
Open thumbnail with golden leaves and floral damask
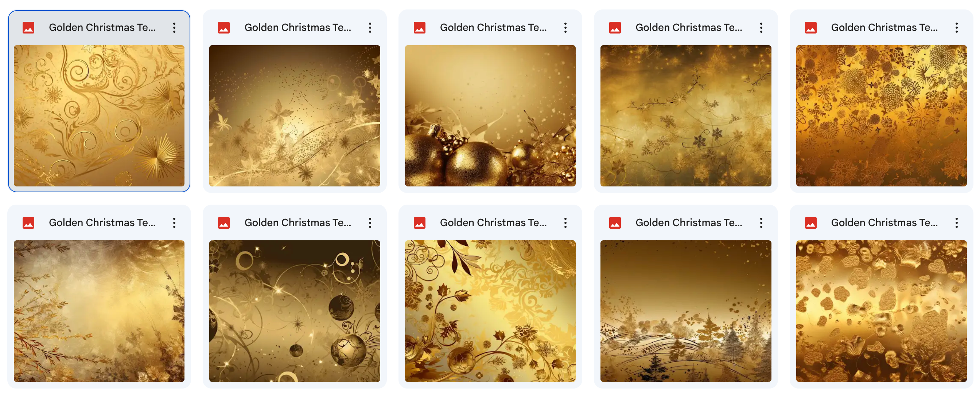point(490,311)
